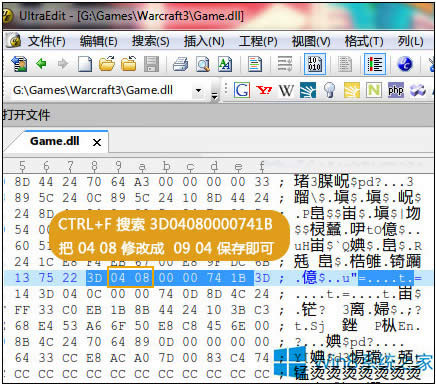Image resolution: width=436 pixels, height=386 pixels.
Task: Click the save floppy disk icon
Action: 151,64
